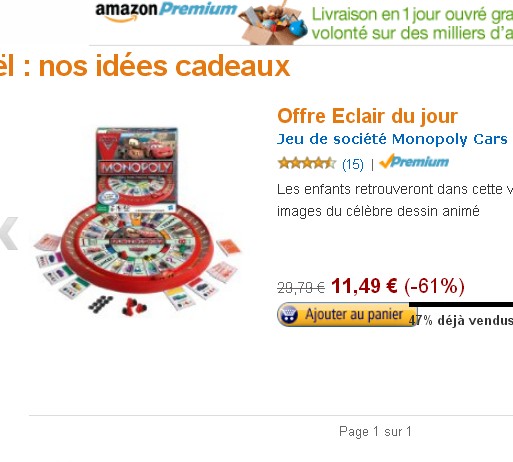Click the Monopoly box cover in the product image

[137, 166]
